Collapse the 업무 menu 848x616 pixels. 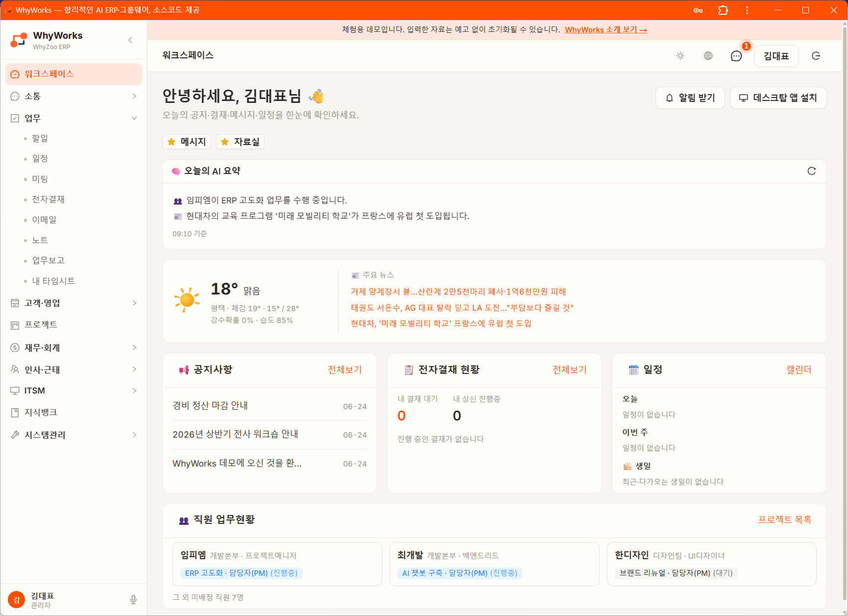coord(73,118)
